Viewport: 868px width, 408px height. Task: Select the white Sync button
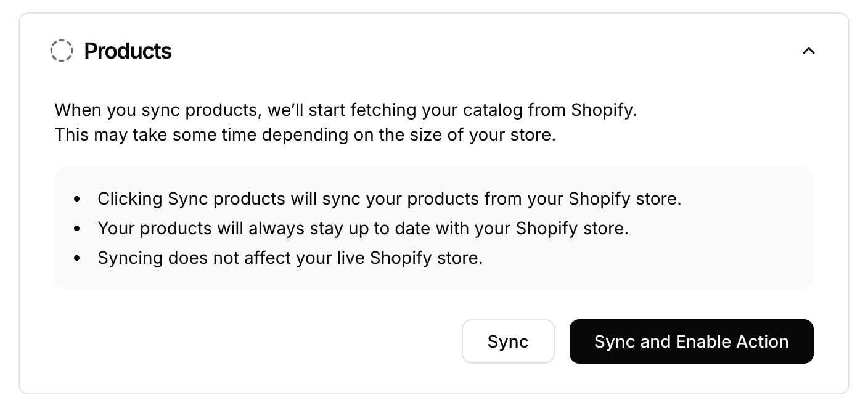tap(508, 341)
